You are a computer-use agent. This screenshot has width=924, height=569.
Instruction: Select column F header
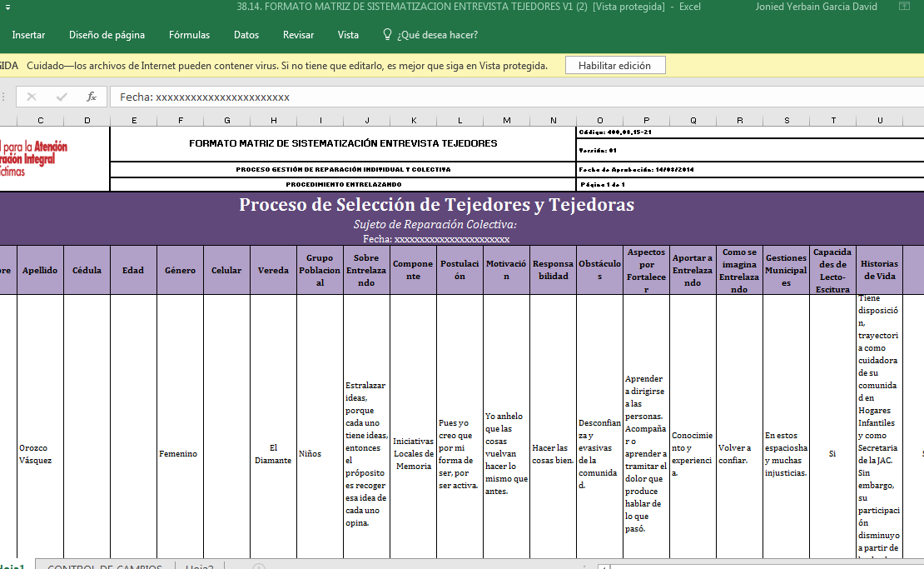pos(181,120)
